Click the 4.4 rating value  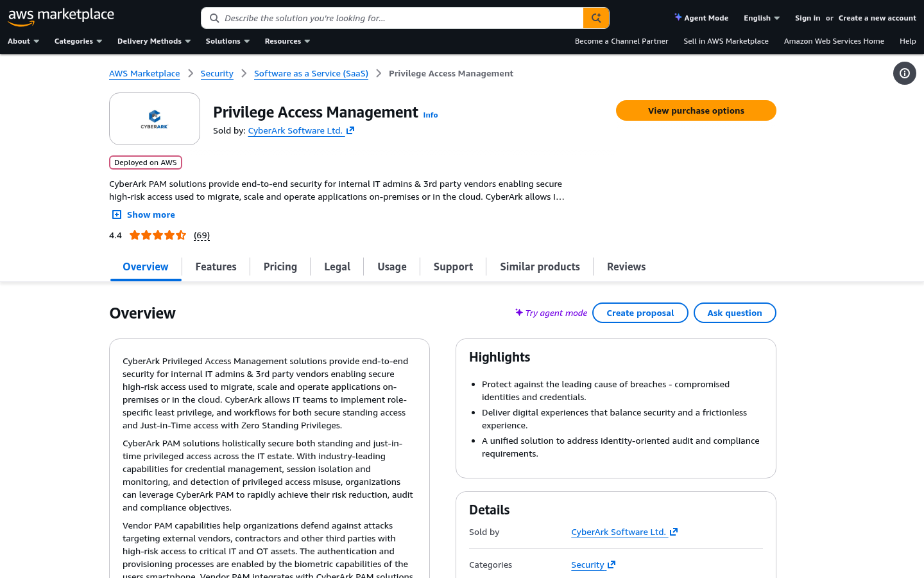coord(116,235)
